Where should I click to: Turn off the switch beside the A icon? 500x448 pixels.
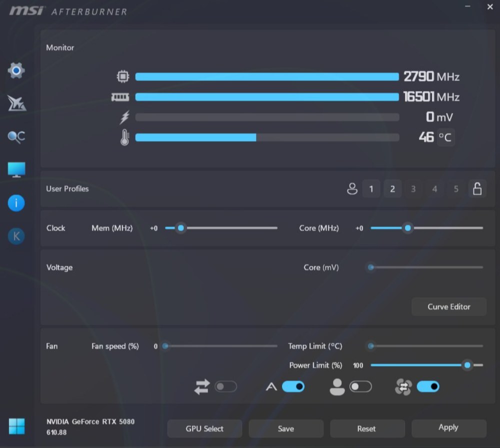coord(293,387)
